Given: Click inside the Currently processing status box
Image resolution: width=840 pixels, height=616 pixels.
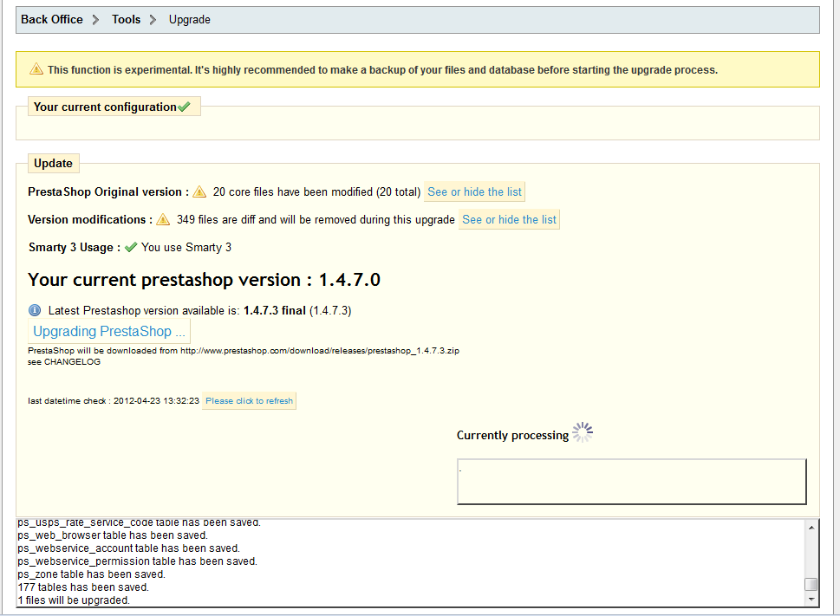Looking at the screenshot, I should point(631,481).
